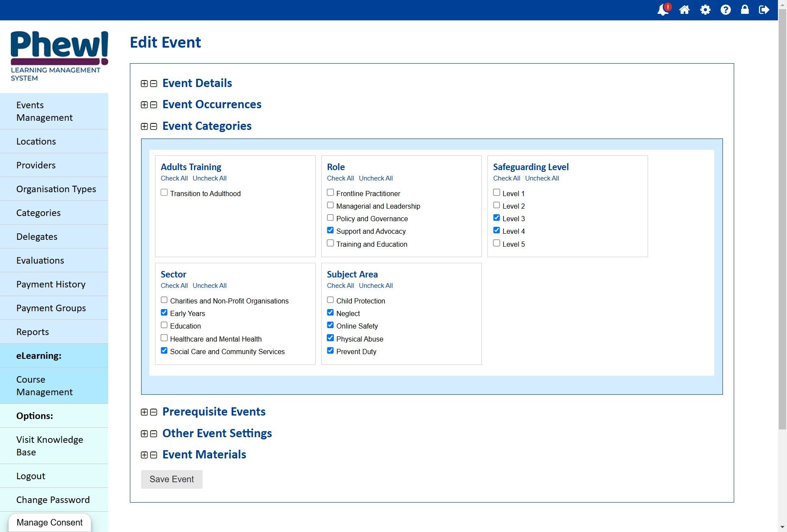Expand Event Details with plus icon
The height and width of the screenshot is (532, 787).
144,84
